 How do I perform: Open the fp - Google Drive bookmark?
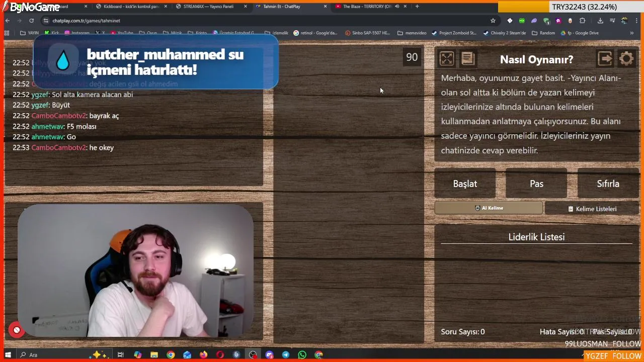pos(579,33)
